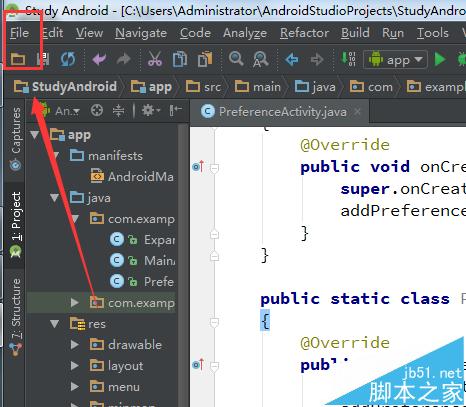Click the Synchronize toolbar icon
The width and height of the screenshot is (466, 407).
(68, 59)
